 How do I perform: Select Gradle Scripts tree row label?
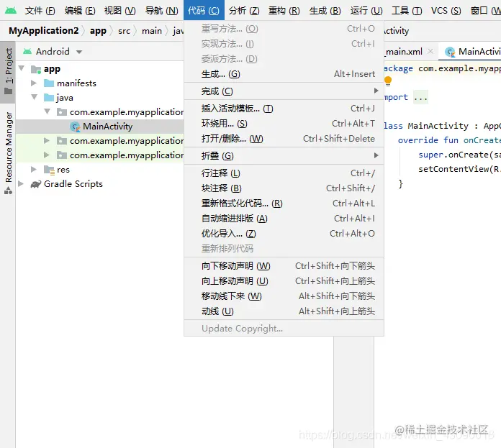(x=73, y=184)
